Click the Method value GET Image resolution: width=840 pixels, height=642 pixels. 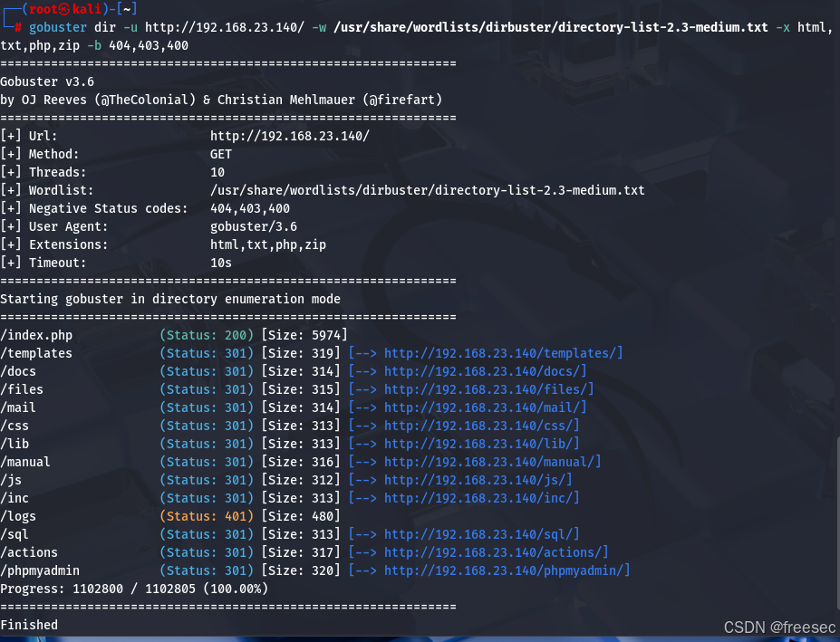tap(221, 154)
